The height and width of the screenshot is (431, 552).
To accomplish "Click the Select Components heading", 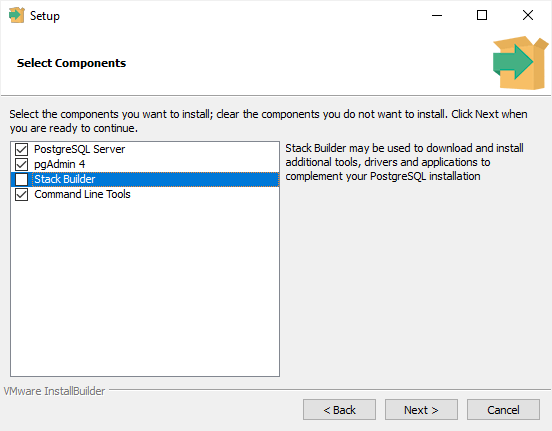I will click(71, 63).
